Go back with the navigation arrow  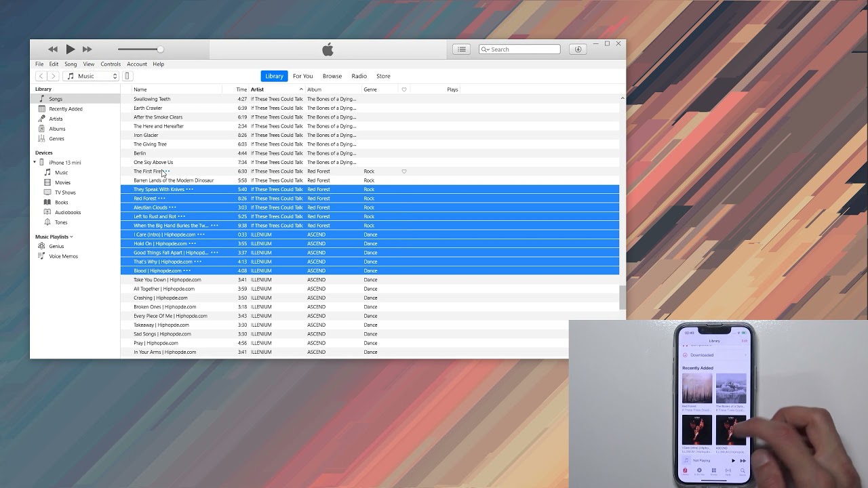coord(41,76)
